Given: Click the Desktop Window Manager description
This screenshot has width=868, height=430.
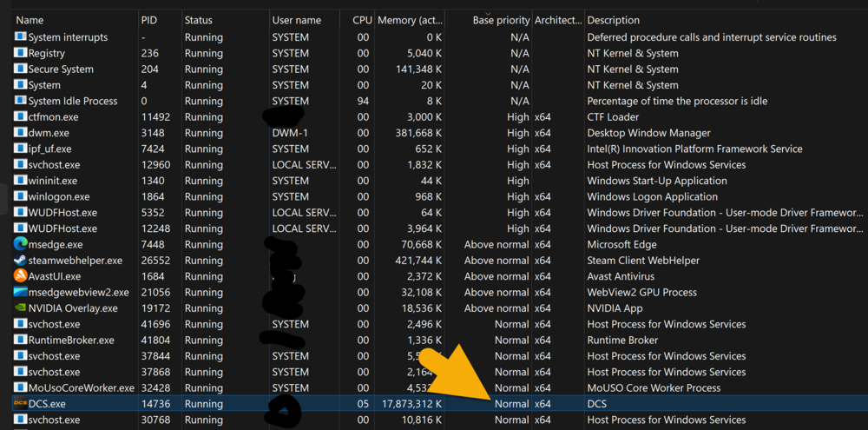Looking at the screenshot, I should click(x=648, y=133).
